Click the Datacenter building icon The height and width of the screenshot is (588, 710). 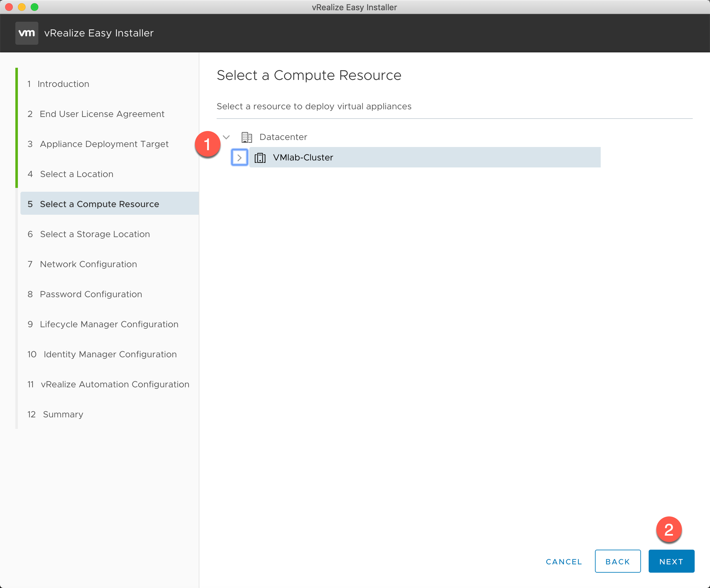(x=247, y=137)
